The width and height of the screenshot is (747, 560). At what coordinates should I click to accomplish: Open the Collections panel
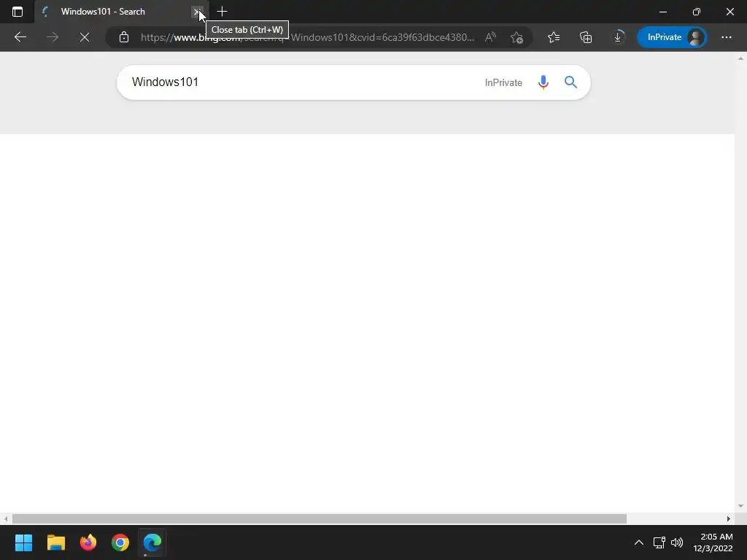pyautogui.click(x=586, y=37)
